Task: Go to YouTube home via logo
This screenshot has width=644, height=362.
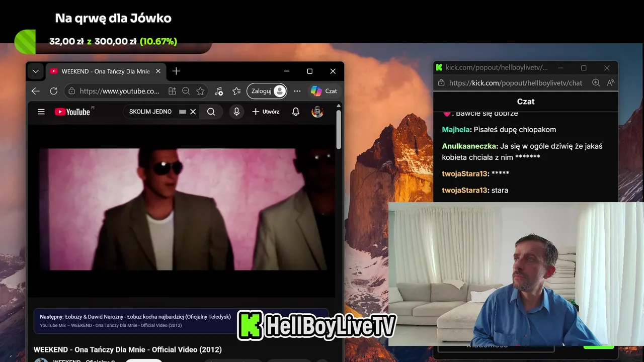Action: [x=72, y=112]
